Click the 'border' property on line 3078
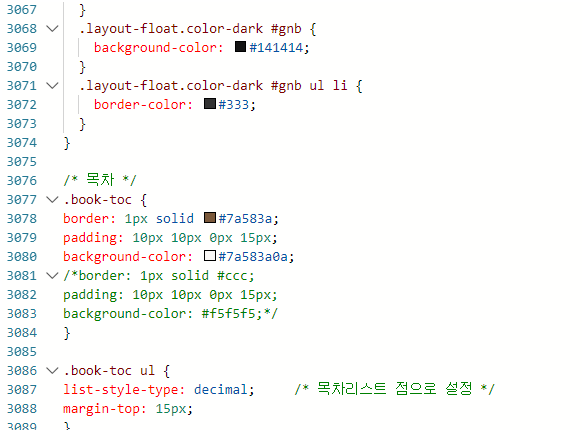584x432 pixels. (x=89, y=219)
